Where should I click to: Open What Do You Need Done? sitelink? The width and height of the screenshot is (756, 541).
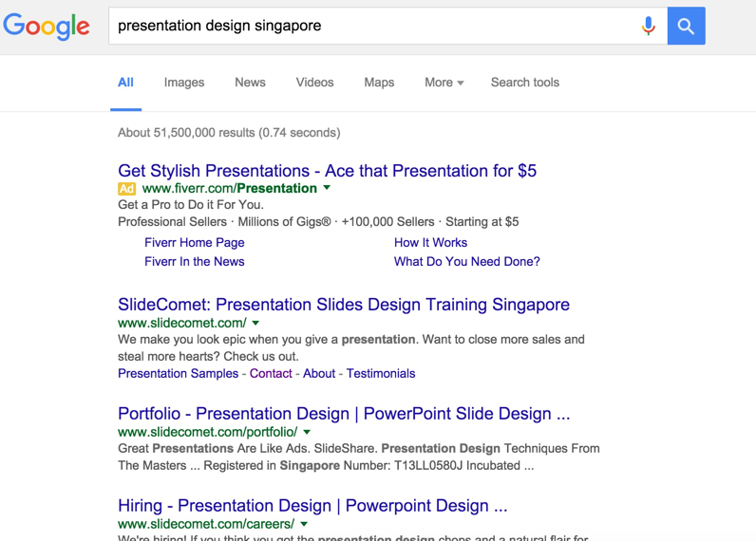point(466,261)
